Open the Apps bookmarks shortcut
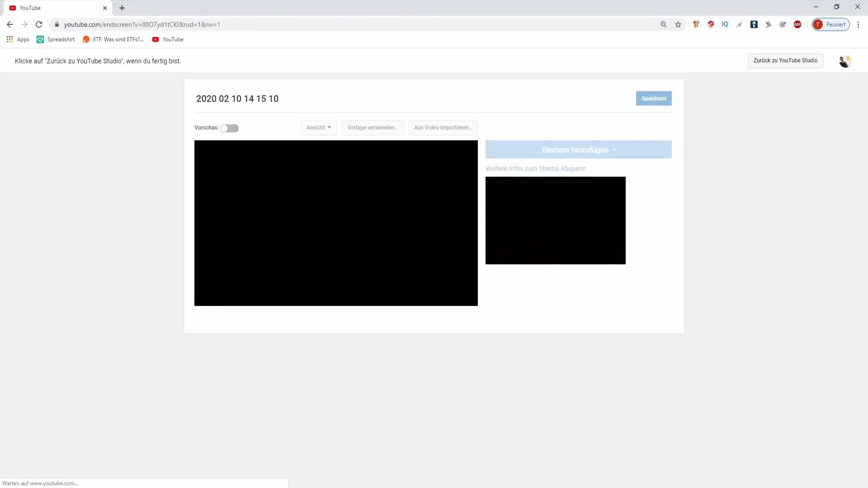This screenshot has height=488, width=868. [18, 39]
